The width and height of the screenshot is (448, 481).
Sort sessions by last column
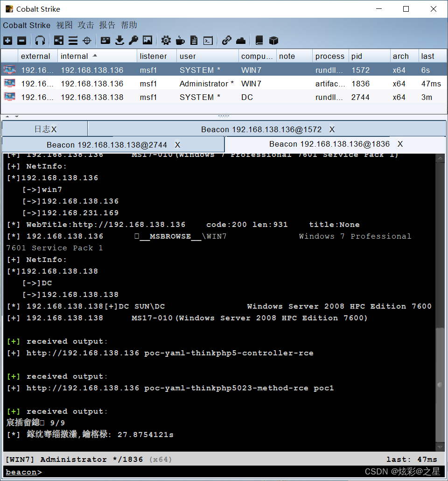click(432, 56)
